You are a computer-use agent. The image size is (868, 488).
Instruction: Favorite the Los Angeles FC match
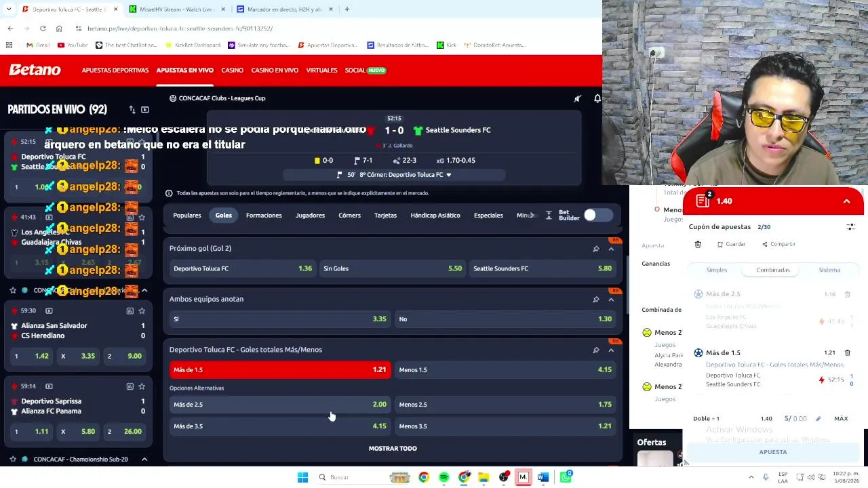[x=142, y=217]
